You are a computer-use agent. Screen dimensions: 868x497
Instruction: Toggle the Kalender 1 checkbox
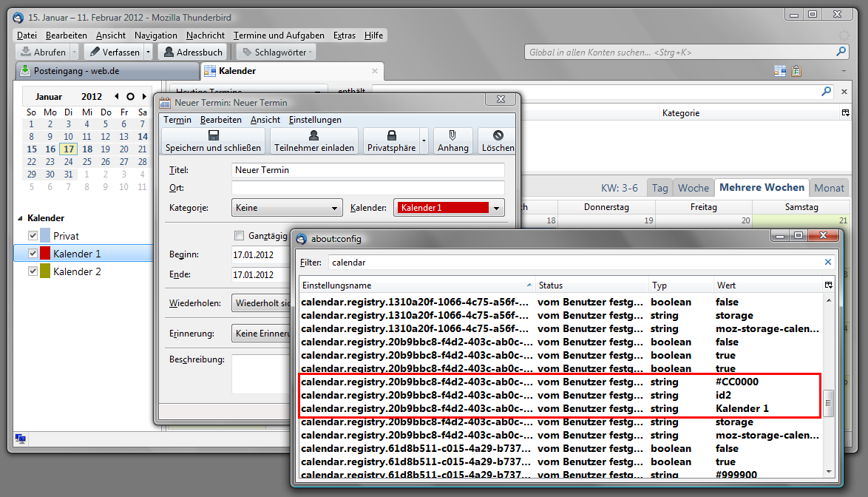click(33, 254)
